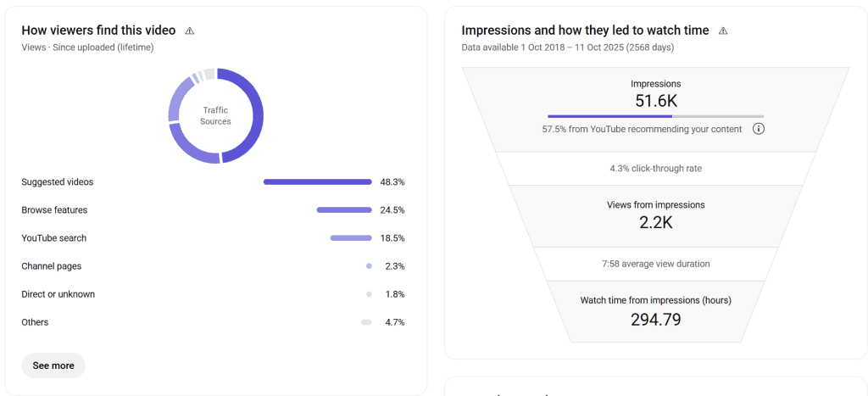Click the Channel pages row label

[x=52, y=266]
